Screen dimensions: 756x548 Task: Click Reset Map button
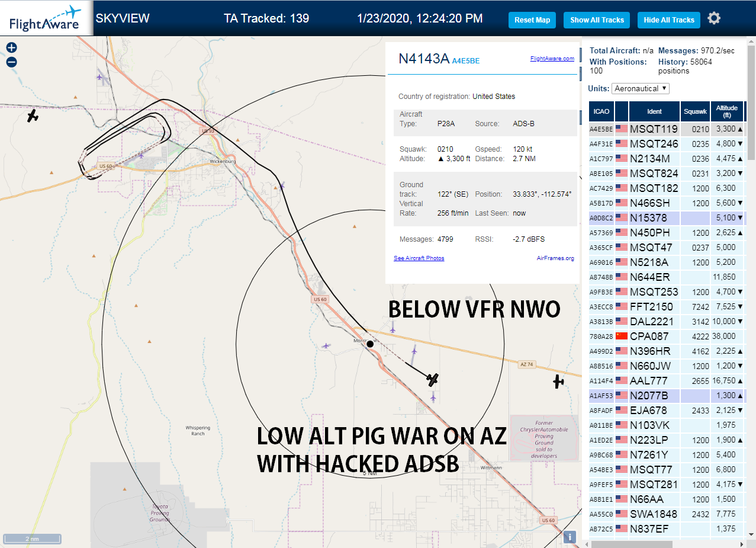(532, 20)
